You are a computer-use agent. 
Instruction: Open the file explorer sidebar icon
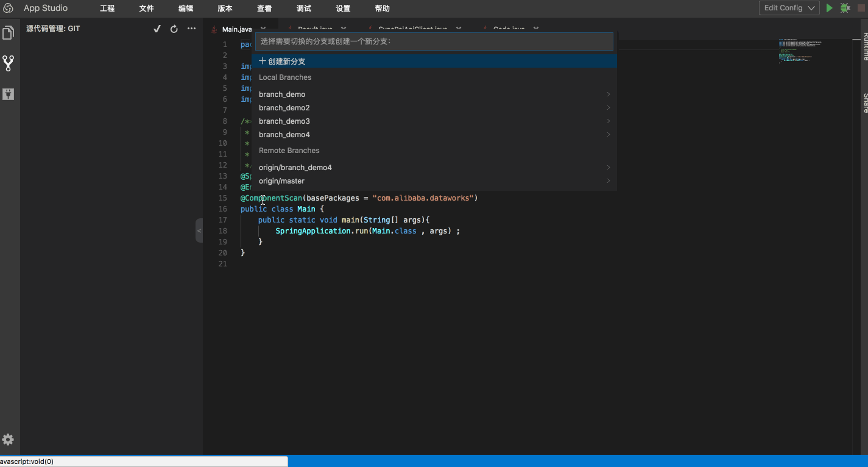(9, 33)
